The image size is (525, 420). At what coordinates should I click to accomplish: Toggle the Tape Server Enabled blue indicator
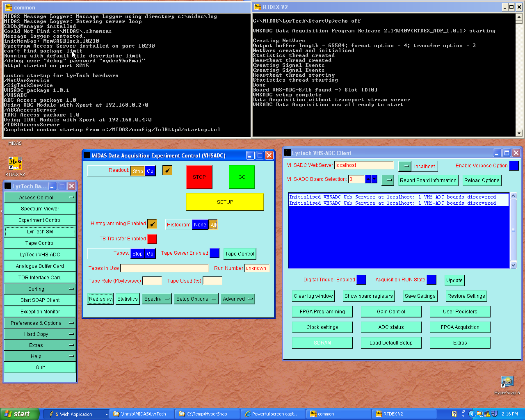point(215,253)
